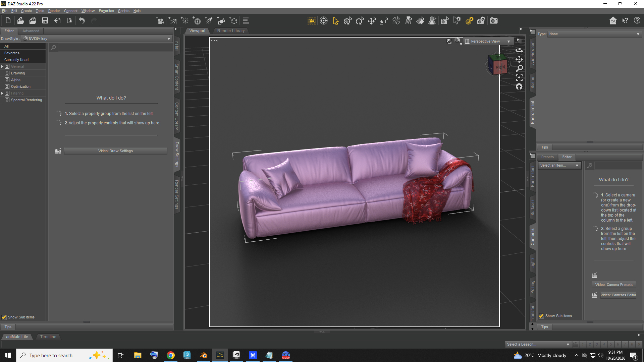
Task: Select the ActivePose bone tool
Action: [396, 21]
